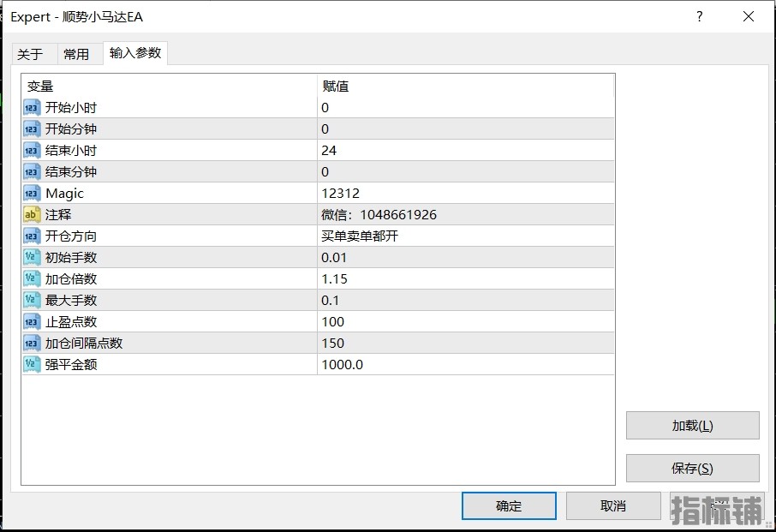Click the double-type icon beside 初始手数
This screenshot has height=532, width=776.
click(32, 257)
